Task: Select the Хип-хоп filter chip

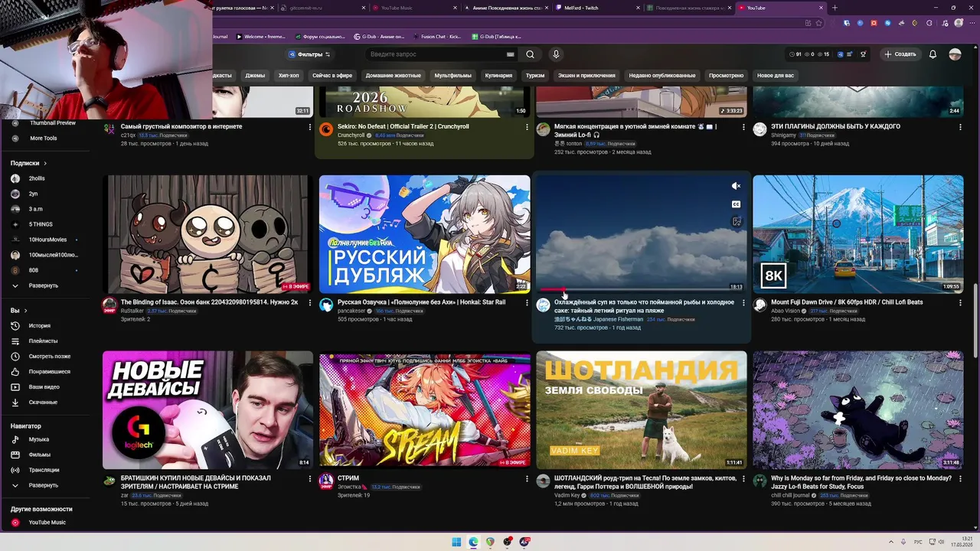Action: (x=289, y=76)
